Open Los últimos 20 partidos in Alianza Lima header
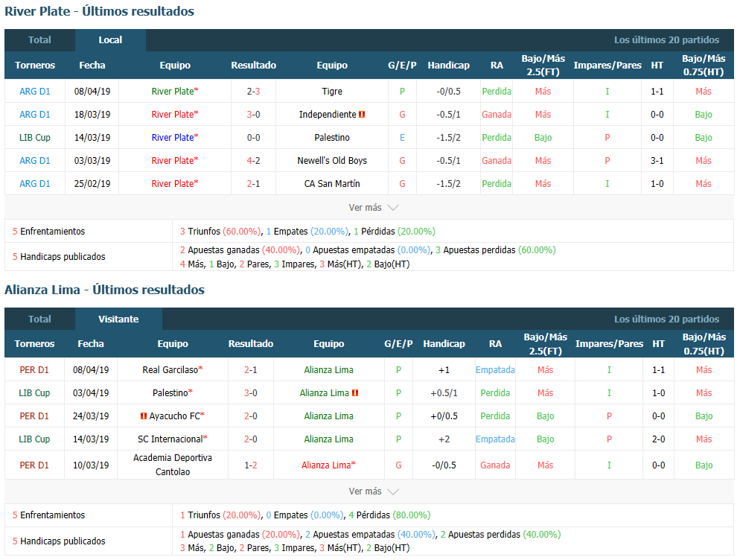This screenshot has width=740, height=560. tap(666, 319)
